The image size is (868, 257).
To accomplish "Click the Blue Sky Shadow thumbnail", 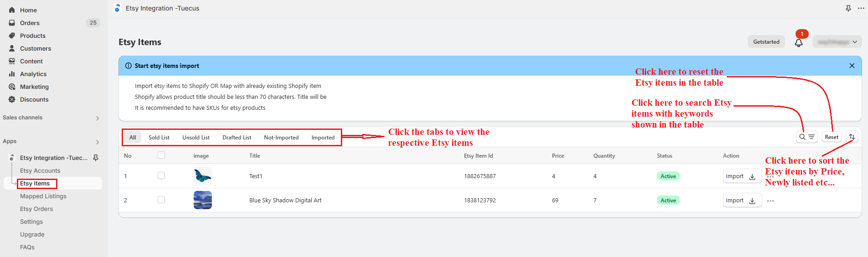I will 203,200.
